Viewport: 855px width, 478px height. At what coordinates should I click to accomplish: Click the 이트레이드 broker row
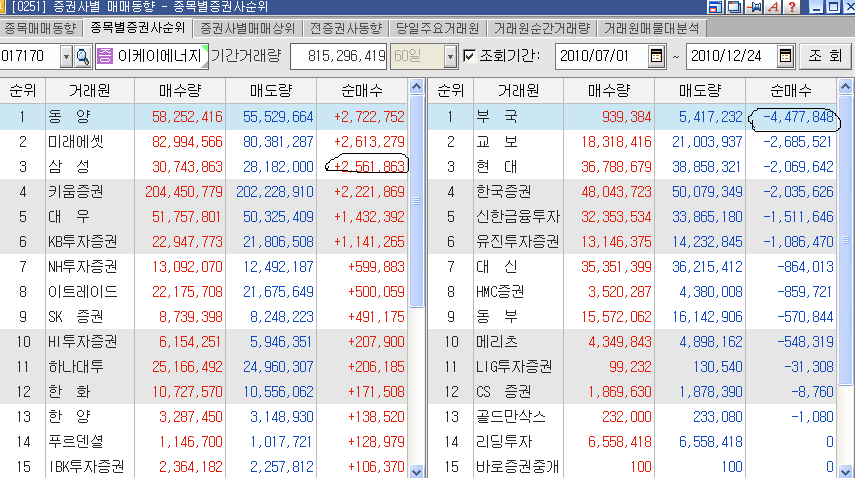pyautogui.click(x=203, y=292)
